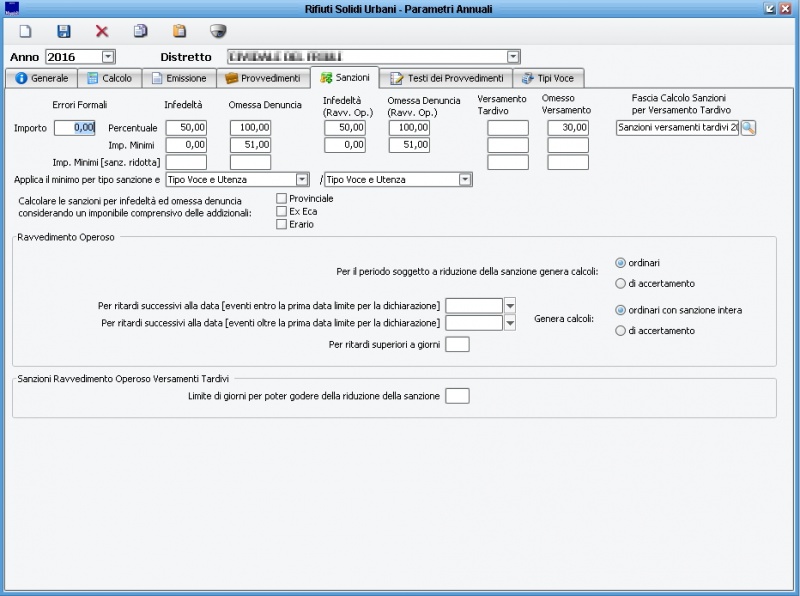Switch to the Generale tab
This screenshot has width=800, height=596.
click(42, 78)
